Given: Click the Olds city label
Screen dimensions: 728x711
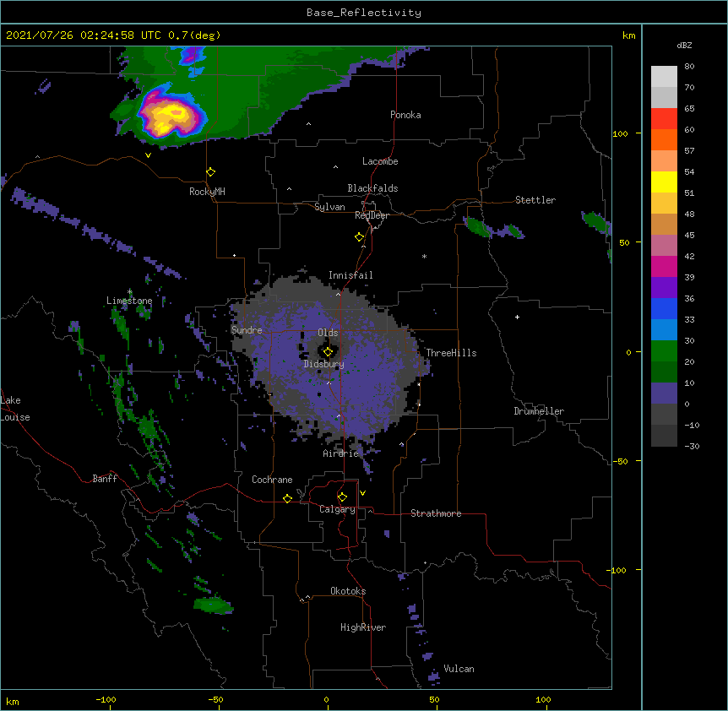Looking at the screenshot, I should pyautogui.click(x=328, y=333).
